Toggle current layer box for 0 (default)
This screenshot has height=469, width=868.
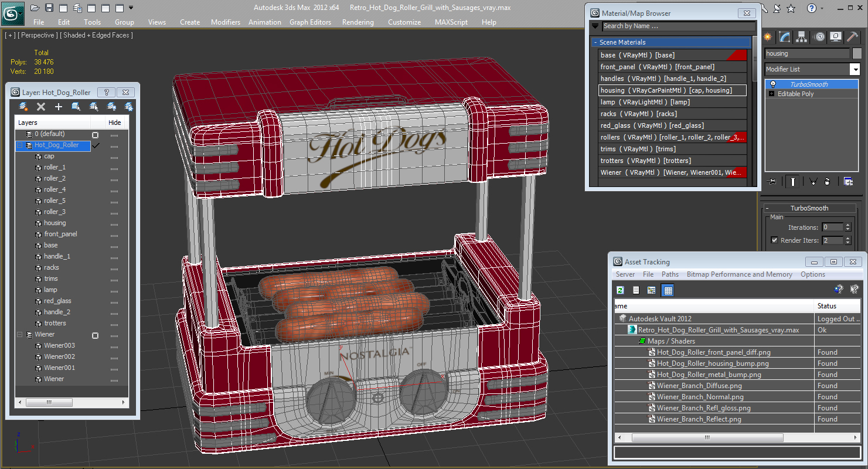point(95,134)
